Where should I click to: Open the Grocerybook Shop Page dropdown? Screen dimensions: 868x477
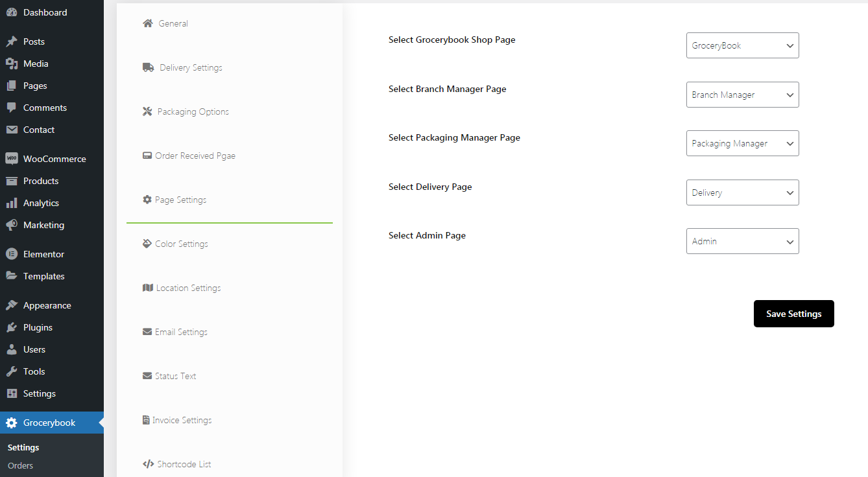click(742, 46)
